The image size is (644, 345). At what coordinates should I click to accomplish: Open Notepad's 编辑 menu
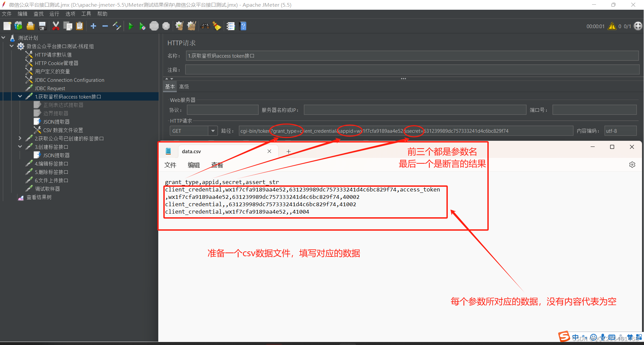click(x=194, y=165)
